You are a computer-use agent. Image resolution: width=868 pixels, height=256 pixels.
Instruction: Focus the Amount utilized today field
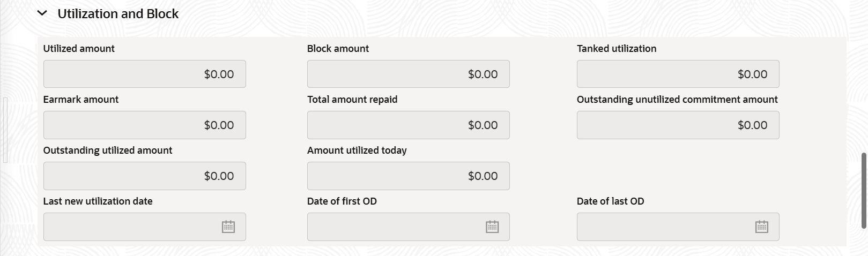[x=408, y=176]
